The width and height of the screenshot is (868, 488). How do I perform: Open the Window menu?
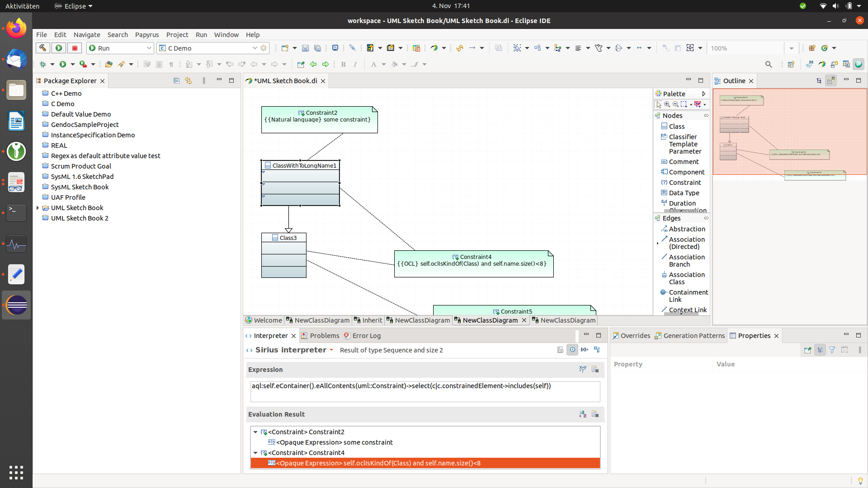tap(226, 34)
